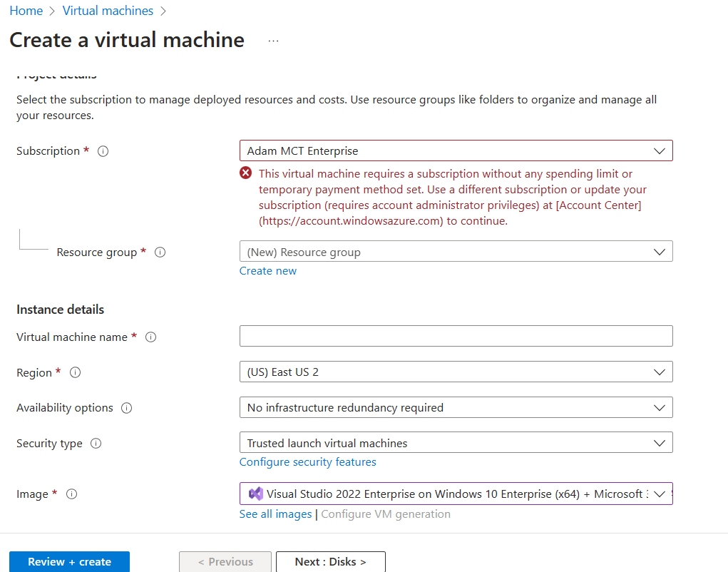Click the Create a virtual machine title
This screenshot has height=572, width=728.
coord(127,40)
